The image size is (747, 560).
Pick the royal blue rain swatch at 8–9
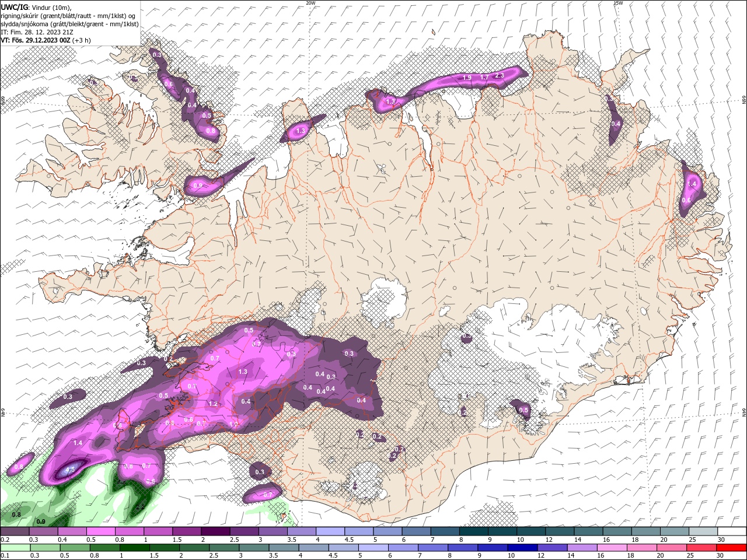(462, 547)
